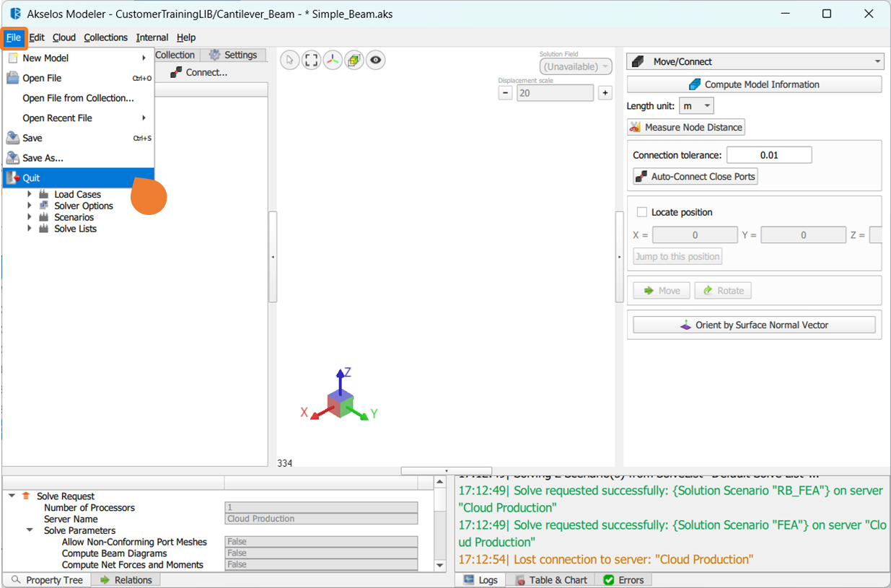Switch to the Collection tab
Image resolution: width=891 pixels, height=588 pixels.
click(175, 55)
